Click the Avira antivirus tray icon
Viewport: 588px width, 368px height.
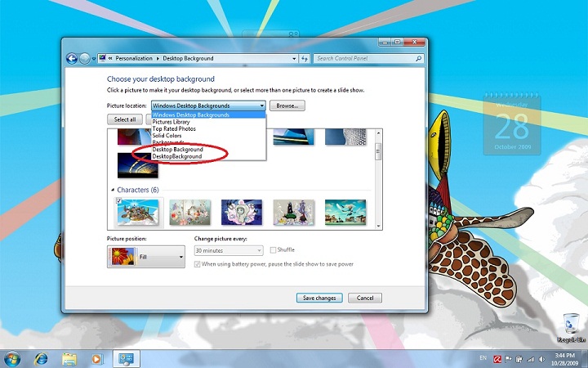click(497, 359)
